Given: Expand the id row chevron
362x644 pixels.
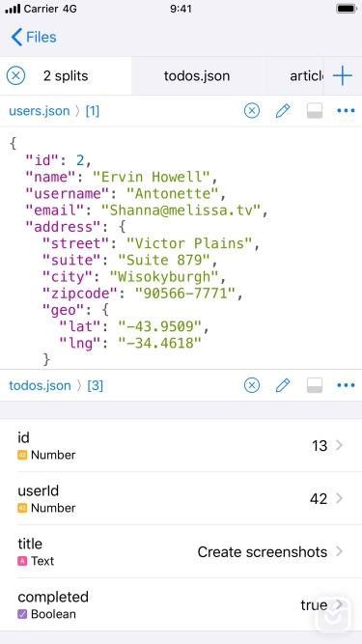Looking at the screenshot, I should click(339, 445).
